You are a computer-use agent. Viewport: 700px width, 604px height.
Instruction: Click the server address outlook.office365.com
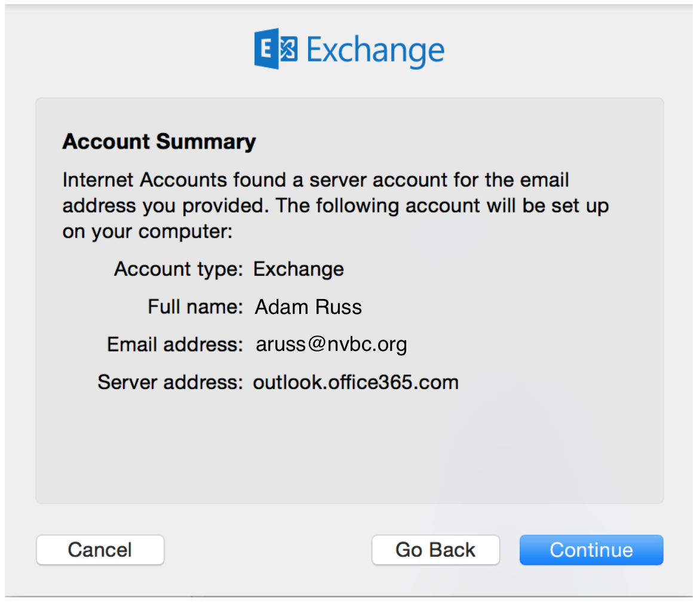356,383
